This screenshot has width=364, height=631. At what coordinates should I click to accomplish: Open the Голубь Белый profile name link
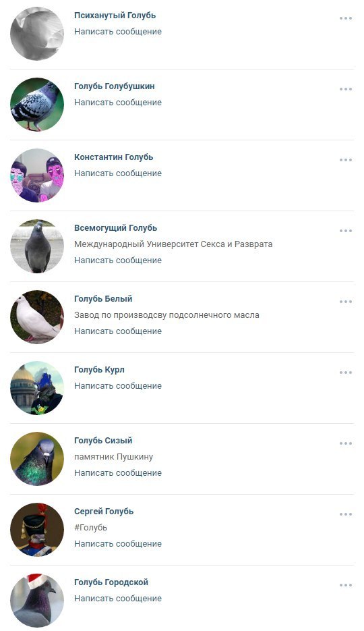[x=103, y=298]
